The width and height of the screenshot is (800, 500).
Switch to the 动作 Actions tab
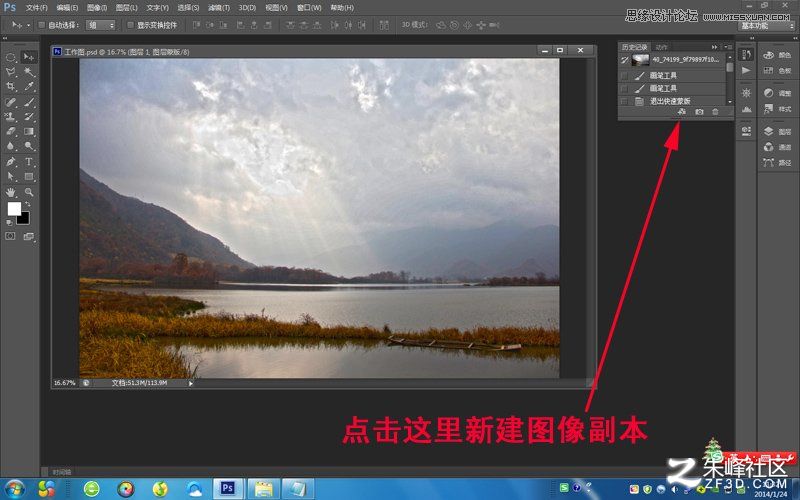tap(661, 47)
